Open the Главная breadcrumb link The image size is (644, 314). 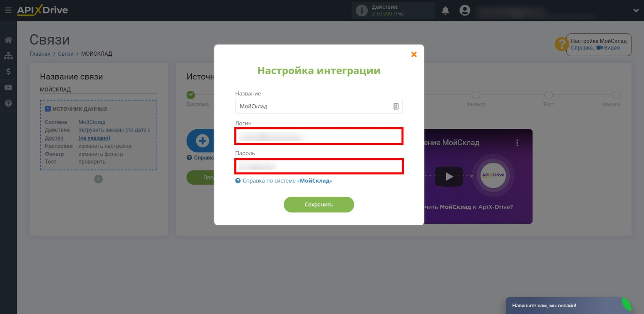click(40, 54)
